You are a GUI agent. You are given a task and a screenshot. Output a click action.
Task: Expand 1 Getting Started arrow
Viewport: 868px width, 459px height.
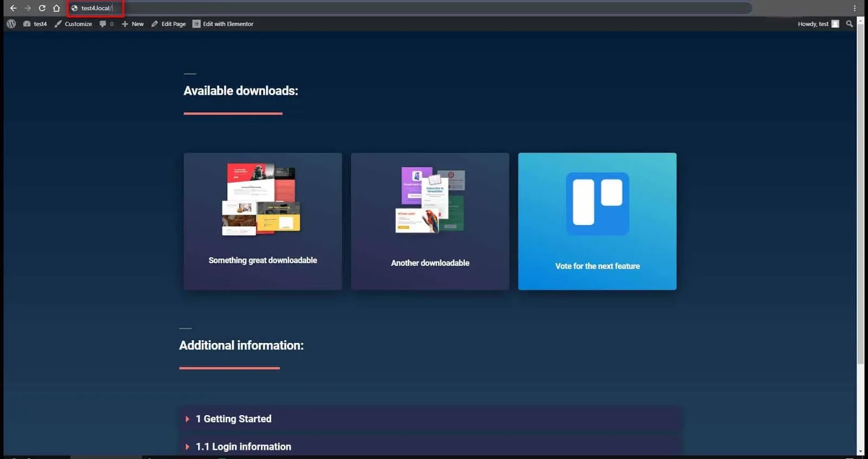point(187,419)
